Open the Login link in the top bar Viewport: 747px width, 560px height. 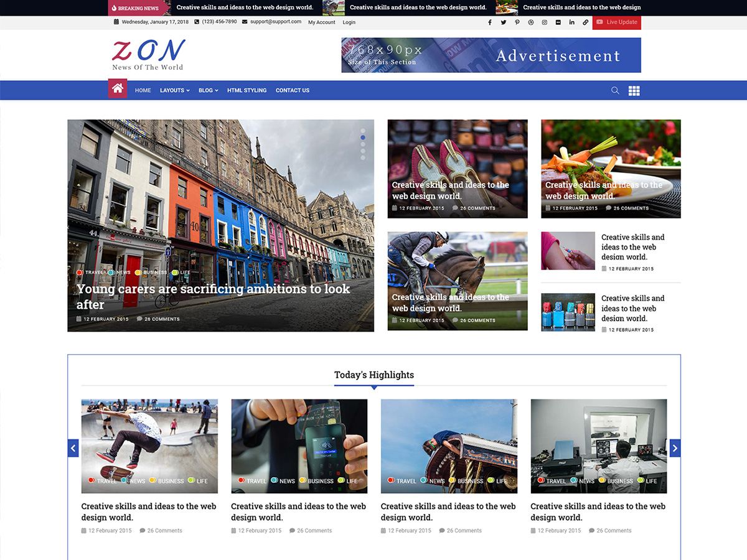[349, 22]
